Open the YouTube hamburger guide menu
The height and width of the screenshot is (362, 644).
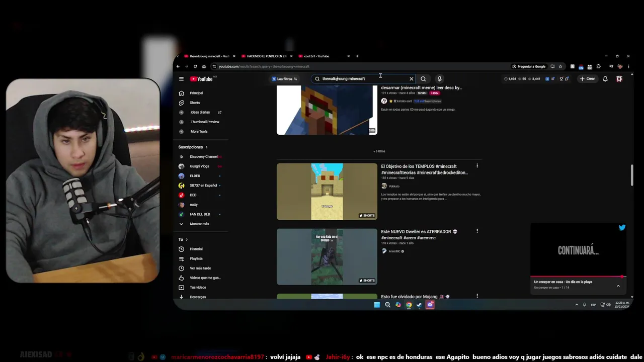[181, 79]
